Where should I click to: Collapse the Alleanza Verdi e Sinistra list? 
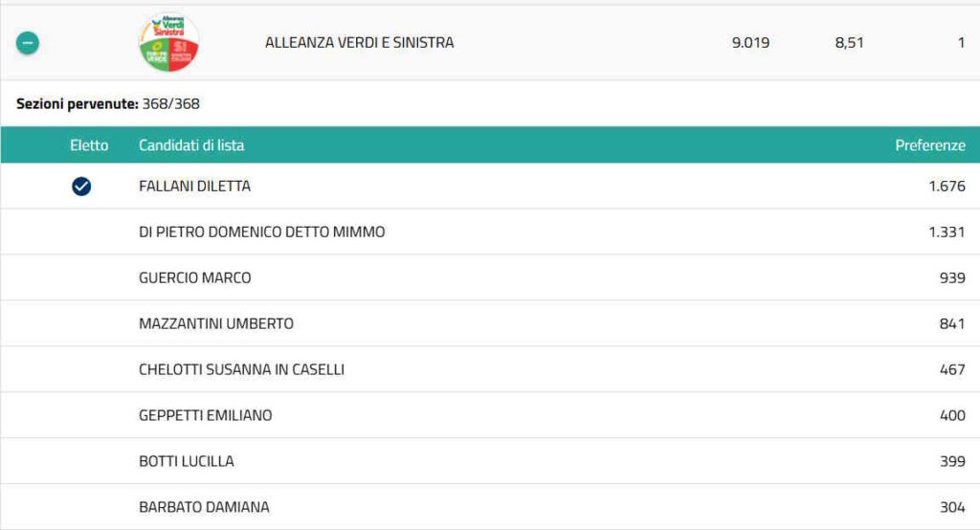28,43
